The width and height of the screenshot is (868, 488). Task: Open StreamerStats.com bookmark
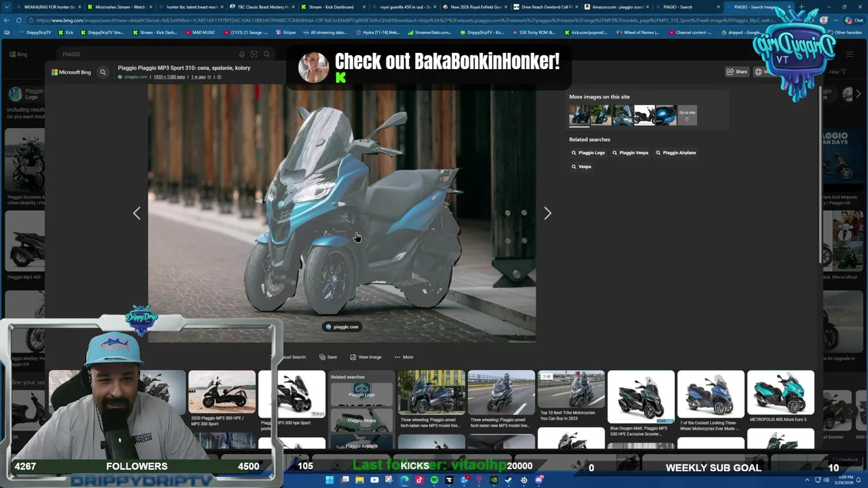[x=429, y=33]
